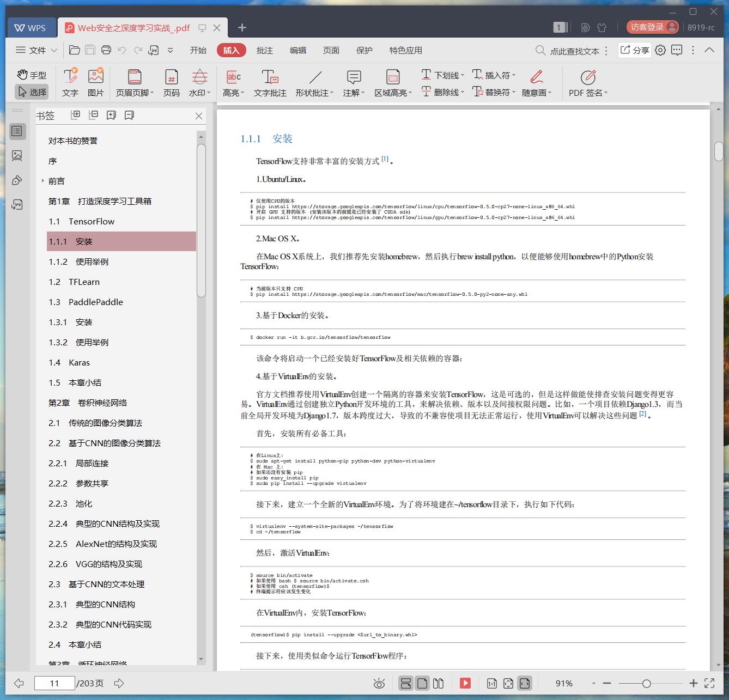
Task: Go to next page arrow
Action: tap(119, 683)
